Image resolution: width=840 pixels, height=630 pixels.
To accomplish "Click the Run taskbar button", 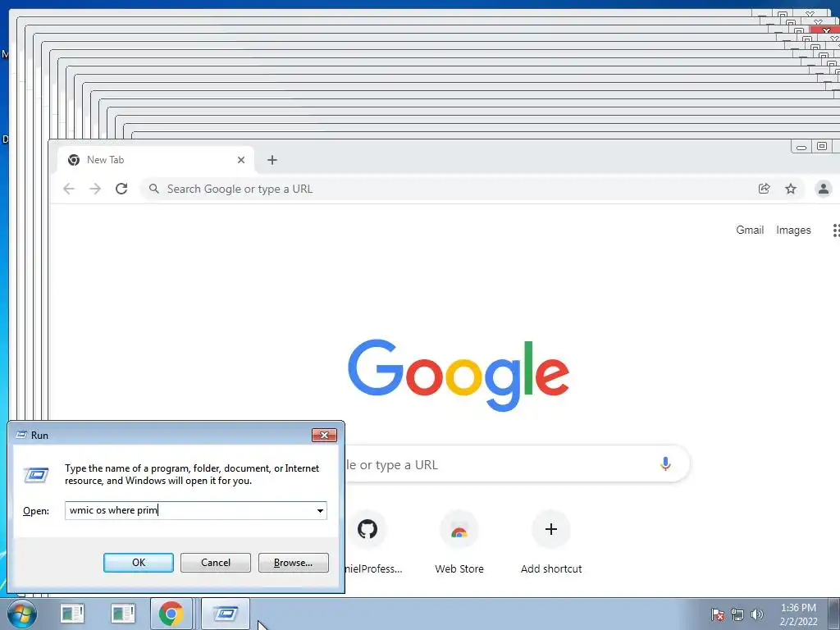I will pos(226,614).
